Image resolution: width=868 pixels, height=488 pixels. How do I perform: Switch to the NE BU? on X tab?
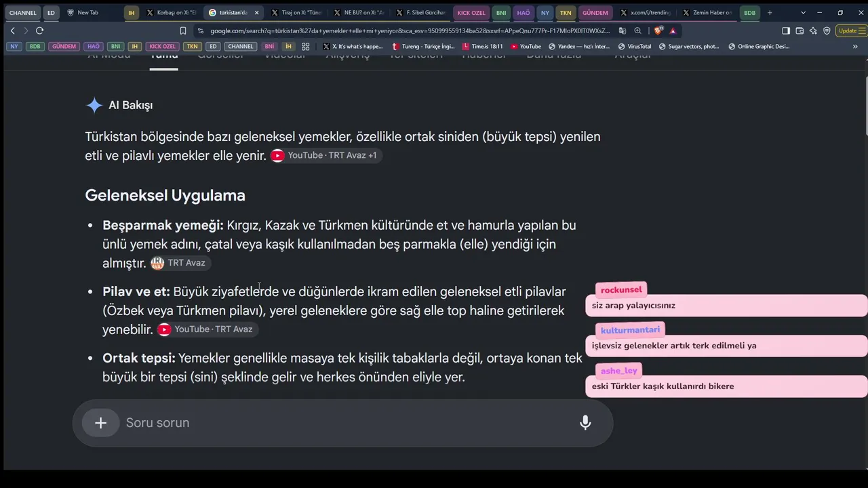tap(359, 13)
